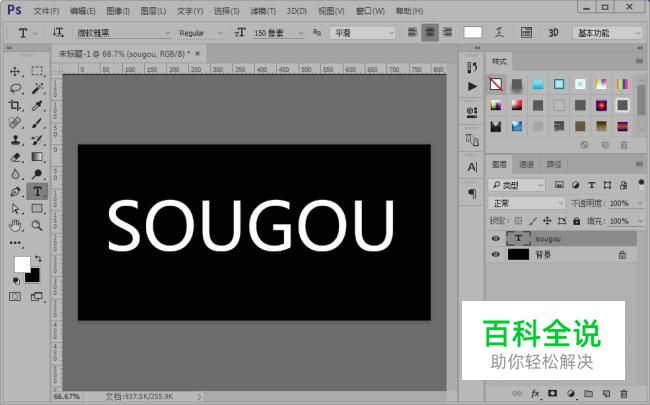Viewport: 650px width, 405px height.
Task: Select the Pen tool
Action: 15,192
